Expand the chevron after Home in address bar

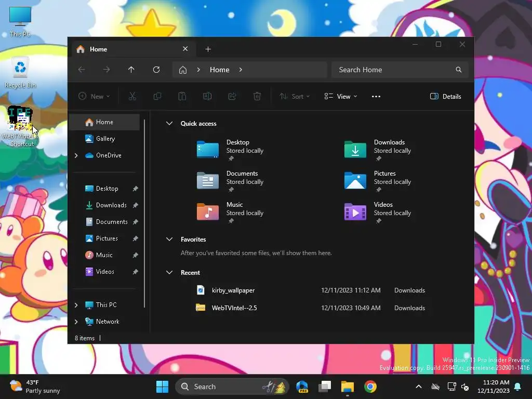tap(241, 70)
